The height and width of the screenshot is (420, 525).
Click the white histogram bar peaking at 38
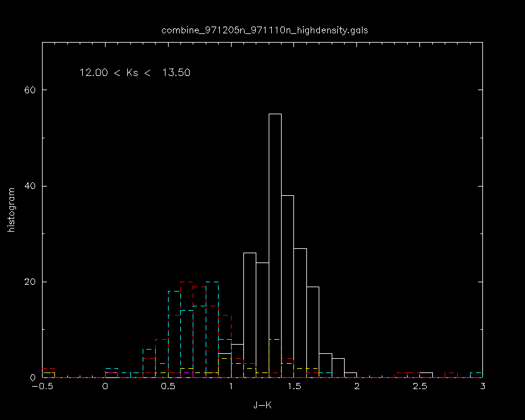(288, 287)
